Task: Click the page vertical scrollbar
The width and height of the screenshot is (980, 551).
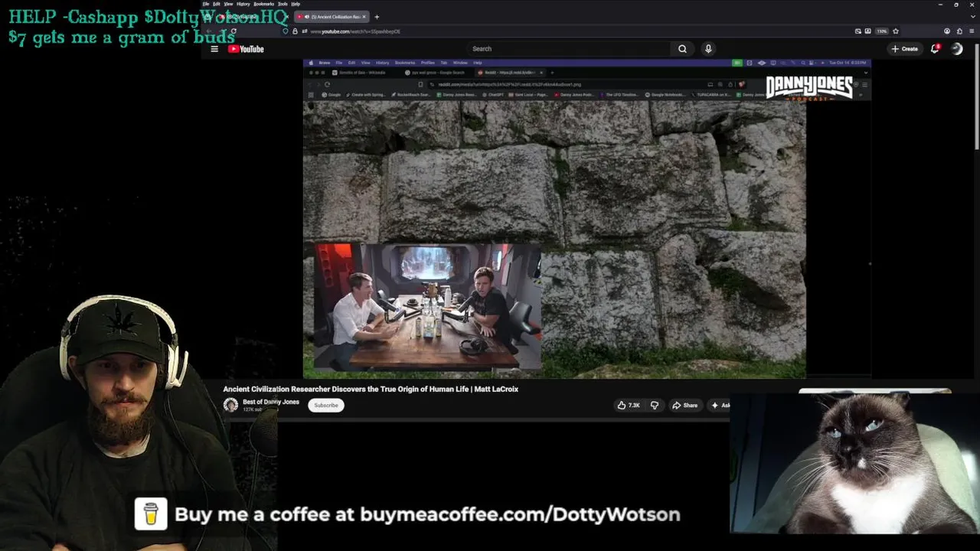Action: 977,96
